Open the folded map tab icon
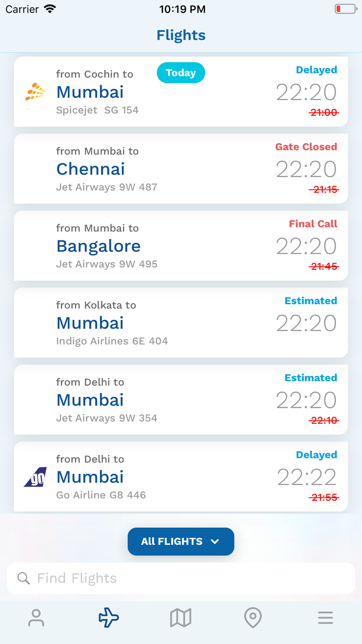The height and width of the screenshot is (644, 362). (x=181, y=618)
